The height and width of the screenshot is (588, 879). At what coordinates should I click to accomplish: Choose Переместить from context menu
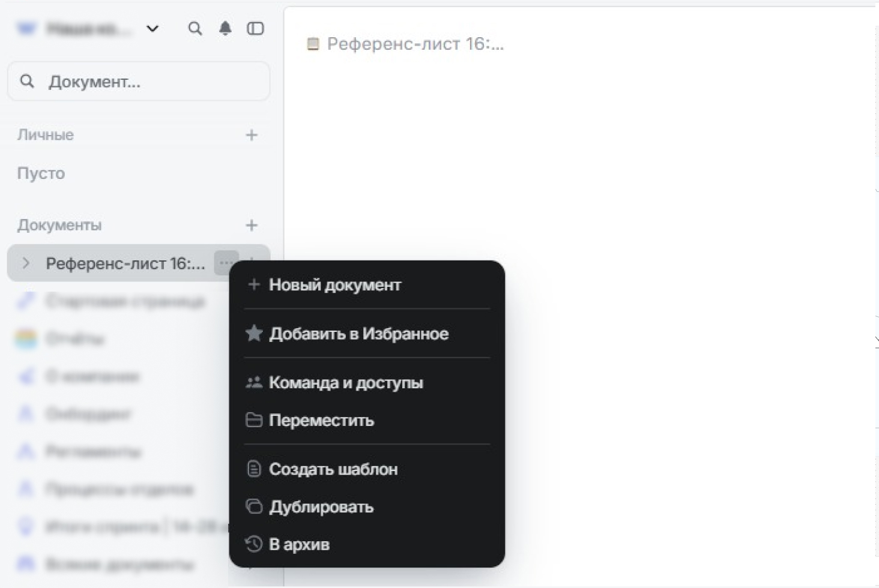tap(367, 421)
